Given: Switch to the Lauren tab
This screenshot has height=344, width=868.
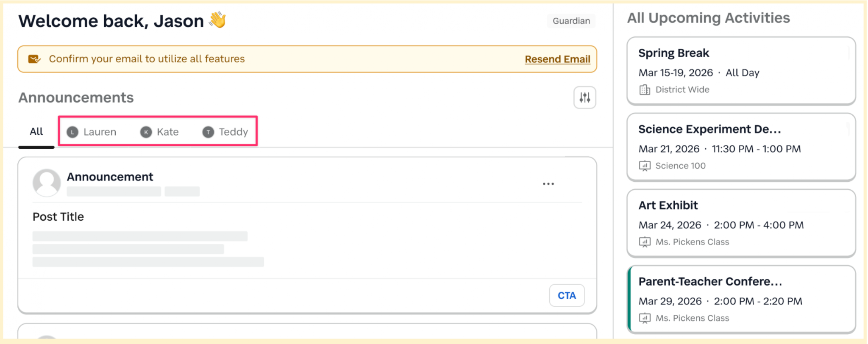Looking at the screenshot, I should point(92,132).
